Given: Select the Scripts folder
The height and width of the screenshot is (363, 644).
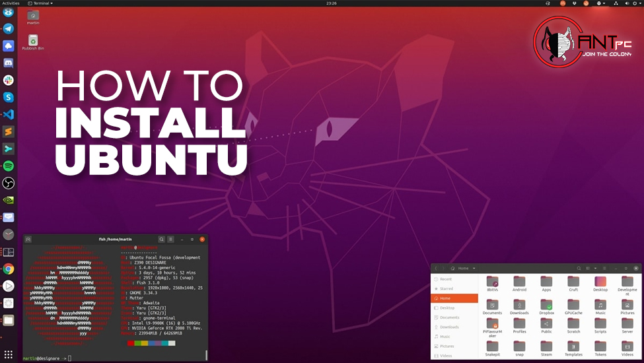Looking at the screenshot, I should point(600,325).
